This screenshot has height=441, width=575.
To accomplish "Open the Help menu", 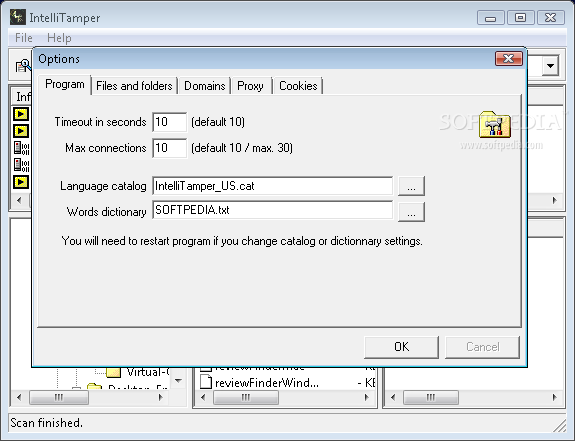I will (x=59, y=38).
